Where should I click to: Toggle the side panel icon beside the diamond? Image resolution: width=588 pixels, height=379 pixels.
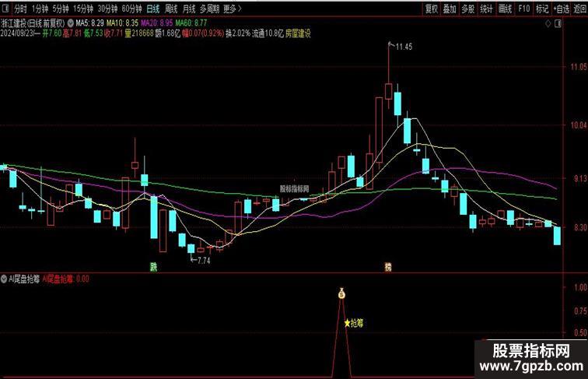558,23
